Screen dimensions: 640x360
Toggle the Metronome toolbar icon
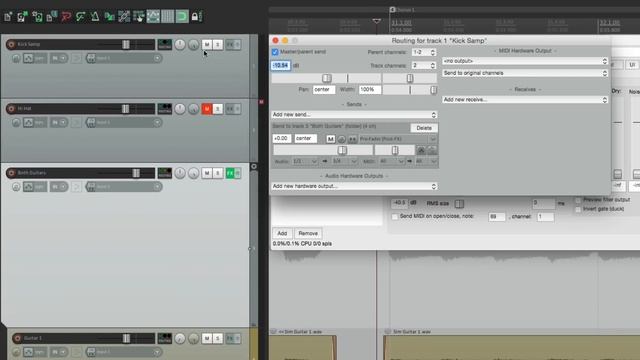click(x=95, y=17)
